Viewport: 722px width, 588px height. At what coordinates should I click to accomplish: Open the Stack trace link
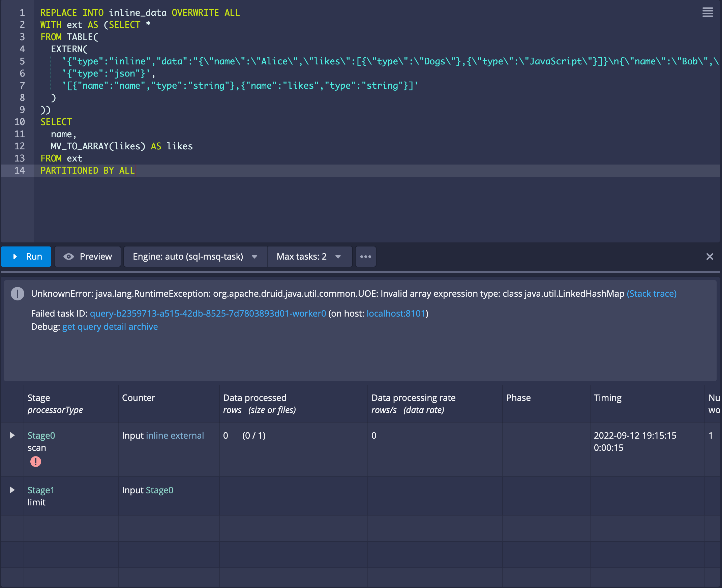pyautogui.click(x=651, y=293)
